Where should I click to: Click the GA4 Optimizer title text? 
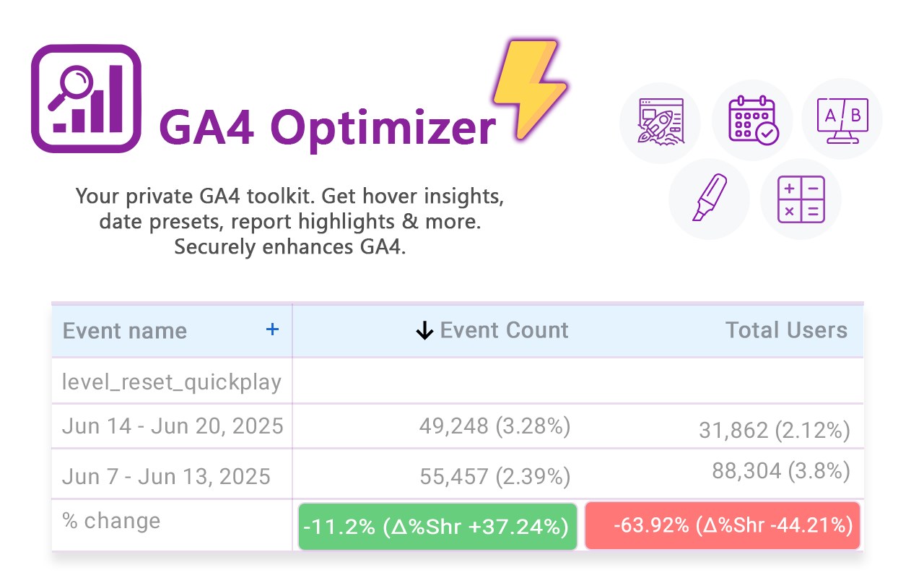327,127
